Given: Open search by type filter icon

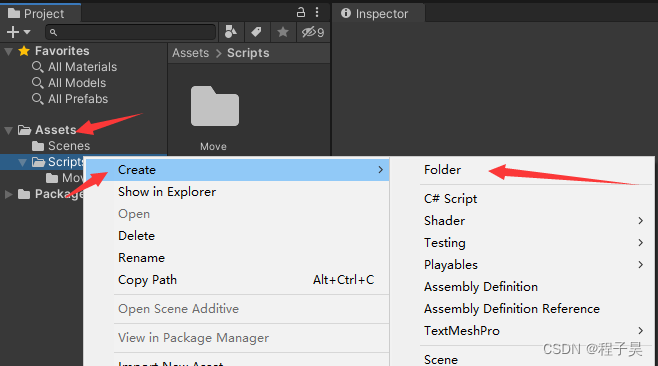Looking at the screenshot, I should click(231, 32).
